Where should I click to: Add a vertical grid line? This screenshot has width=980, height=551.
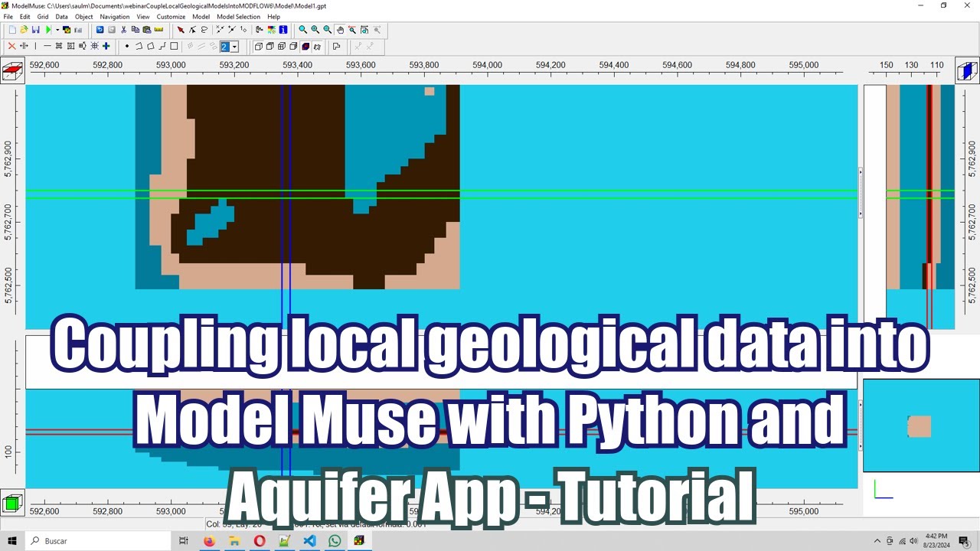pos(35,46)
